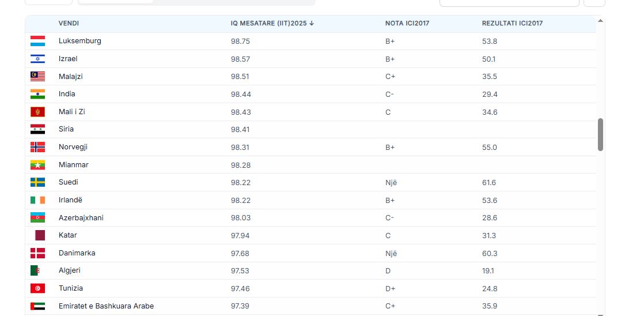Open the Emiratet e Bashkuara Arabe row
644x316 pixels.
click(x=106, y=306)
